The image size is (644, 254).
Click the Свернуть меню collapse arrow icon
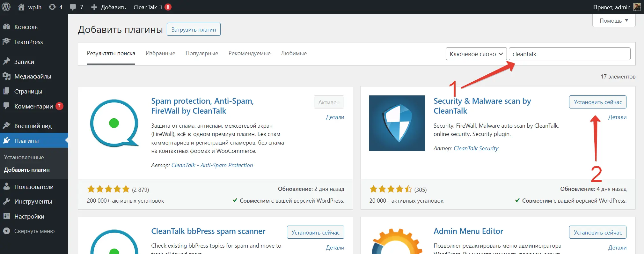point(6,231)
